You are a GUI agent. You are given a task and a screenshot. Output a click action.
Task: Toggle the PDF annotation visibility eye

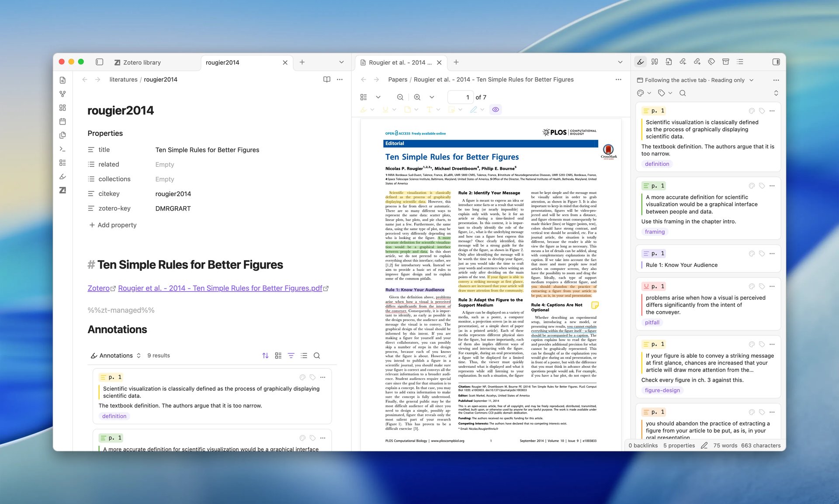point(496,110)
